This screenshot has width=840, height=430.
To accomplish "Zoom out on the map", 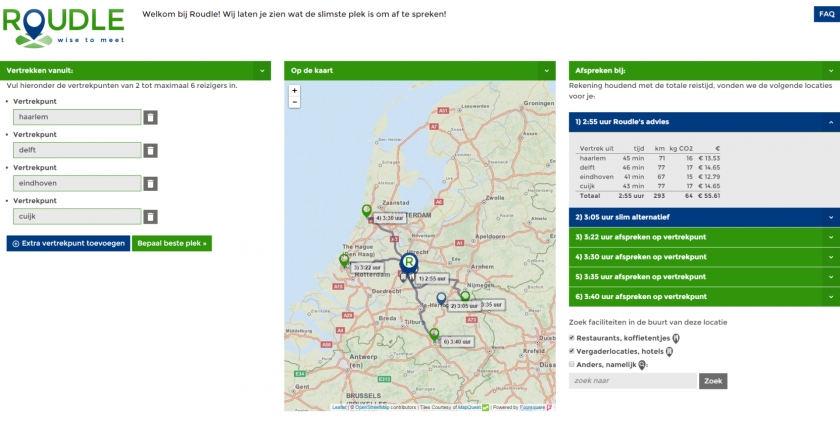I will pyautogui.click(x=294, y=102).
